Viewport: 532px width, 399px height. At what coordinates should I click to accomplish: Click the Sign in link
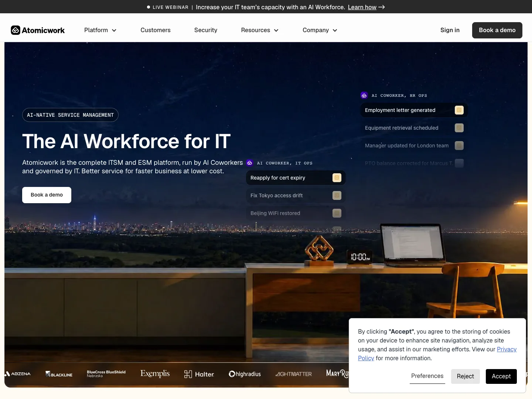450,30
